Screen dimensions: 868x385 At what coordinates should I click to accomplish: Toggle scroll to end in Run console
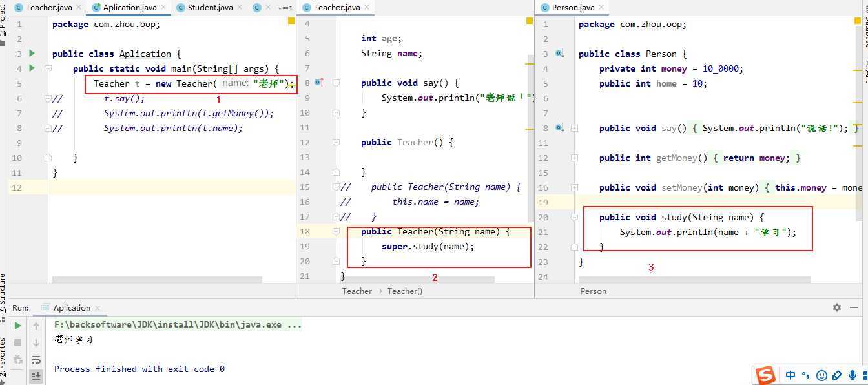(36, 376)
